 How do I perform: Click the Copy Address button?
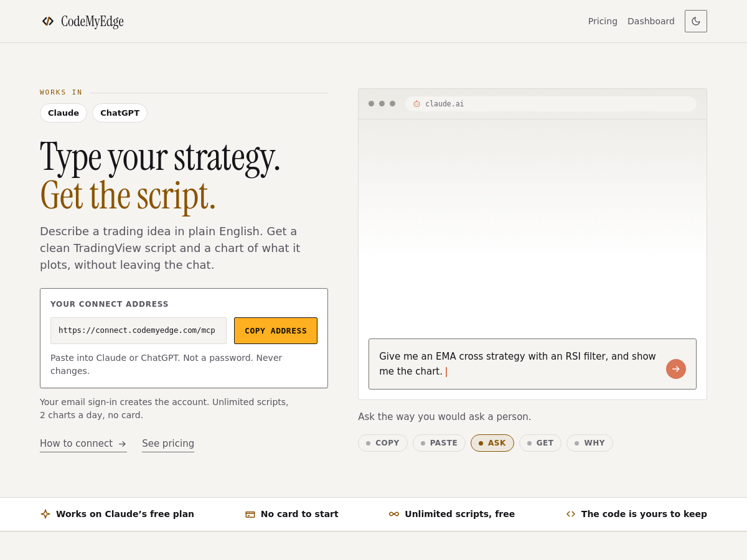point(276,330)
